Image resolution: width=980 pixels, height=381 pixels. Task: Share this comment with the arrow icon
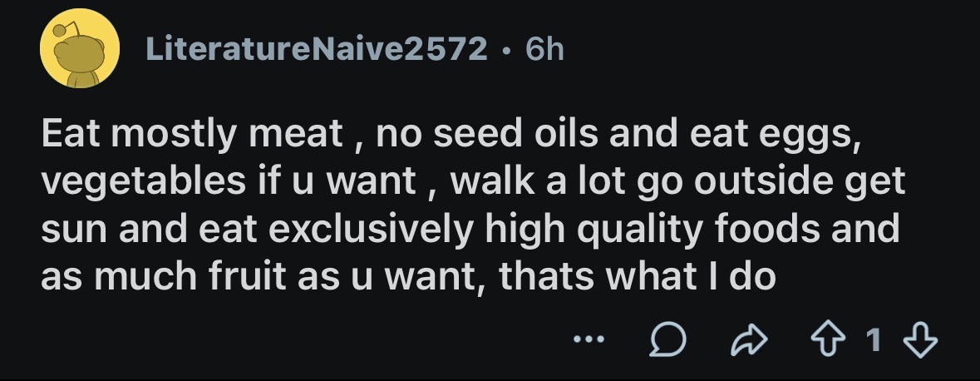(749, 341)
